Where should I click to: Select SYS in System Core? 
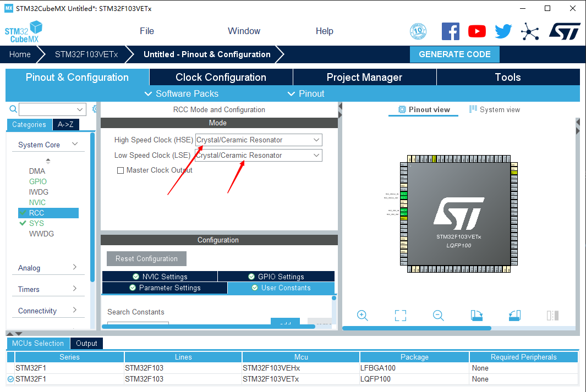coord(36,223)
